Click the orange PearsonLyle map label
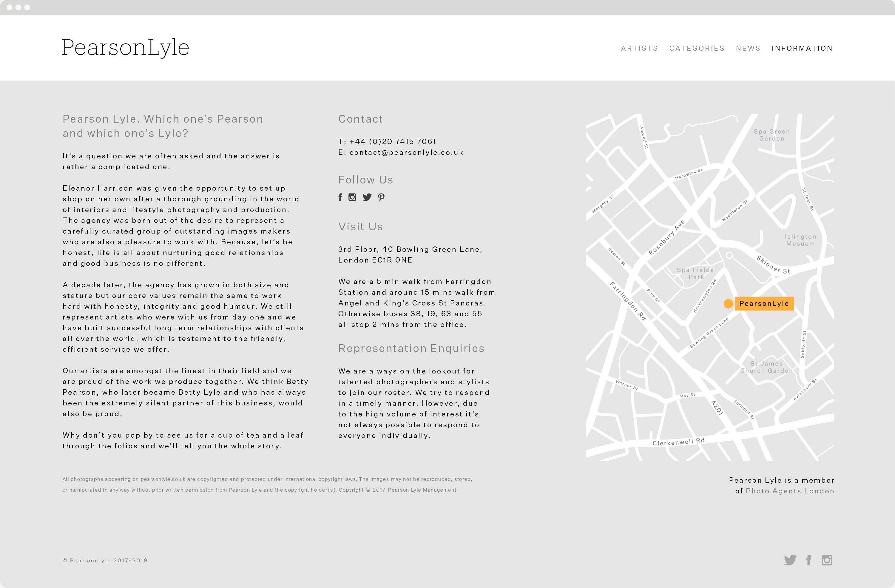895x588 pixels. click(764, 303)
